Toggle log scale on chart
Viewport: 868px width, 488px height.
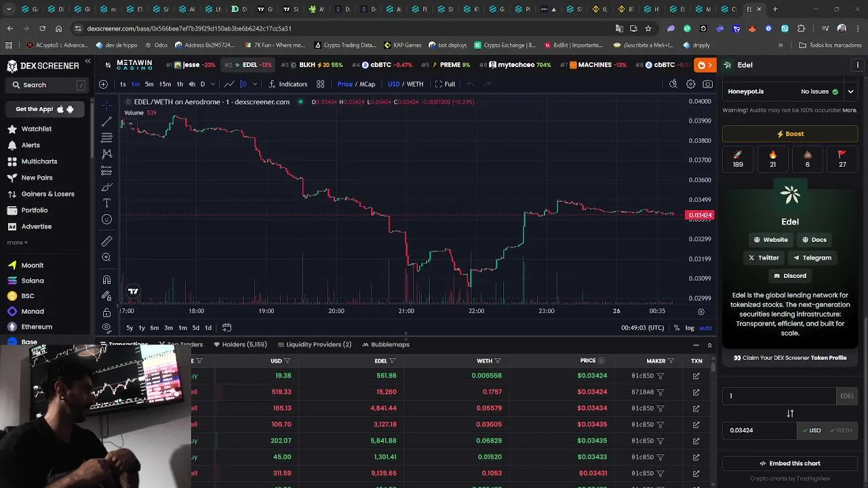[690, 328]
